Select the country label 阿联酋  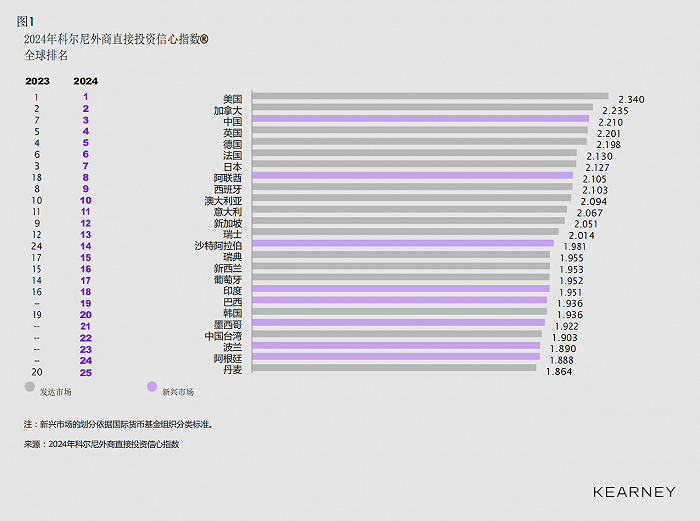pyautogui.click(x=228, y=178)
